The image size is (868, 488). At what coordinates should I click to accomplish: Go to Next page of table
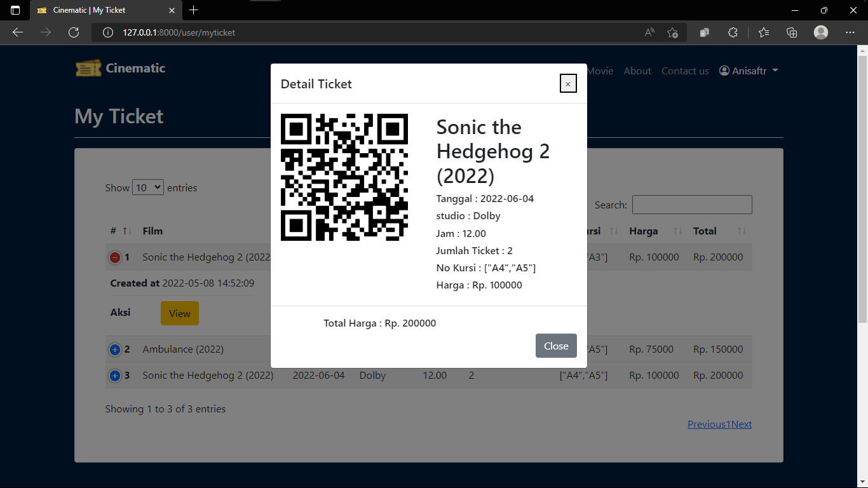742,424
